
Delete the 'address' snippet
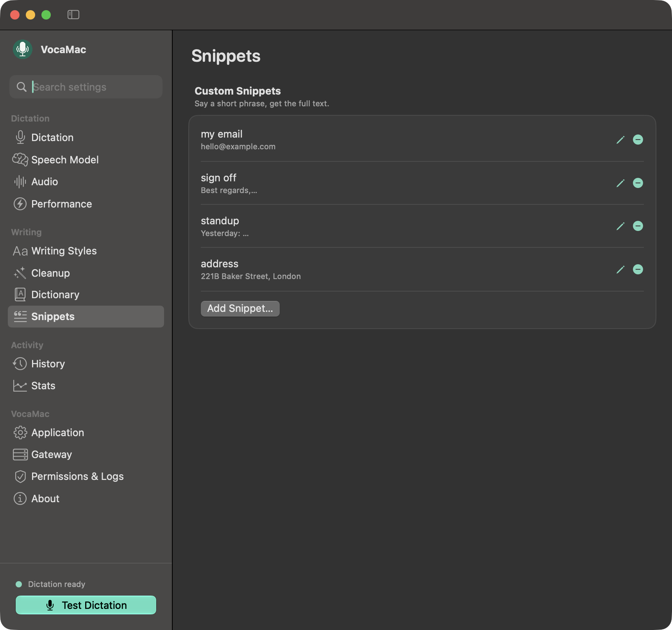point(638,270)
